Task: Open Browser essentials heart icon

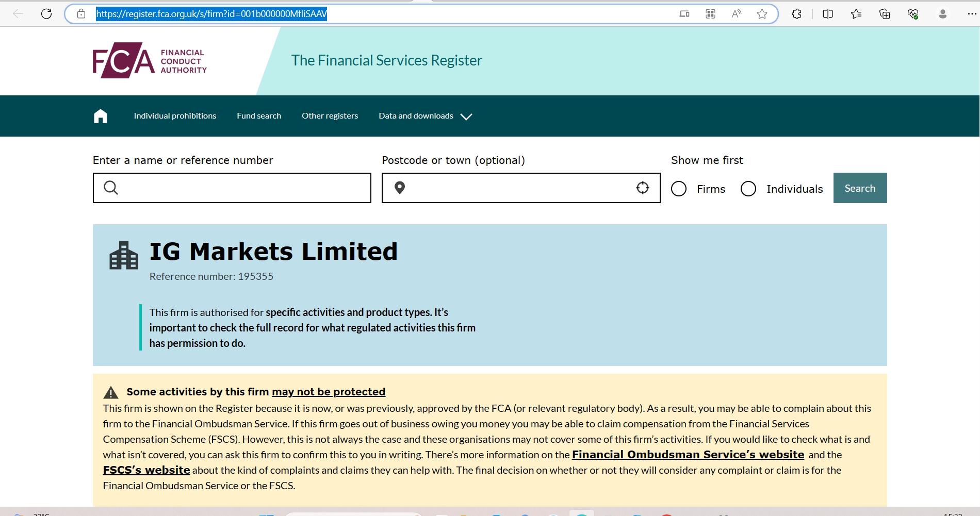Action: click(913, 14)
